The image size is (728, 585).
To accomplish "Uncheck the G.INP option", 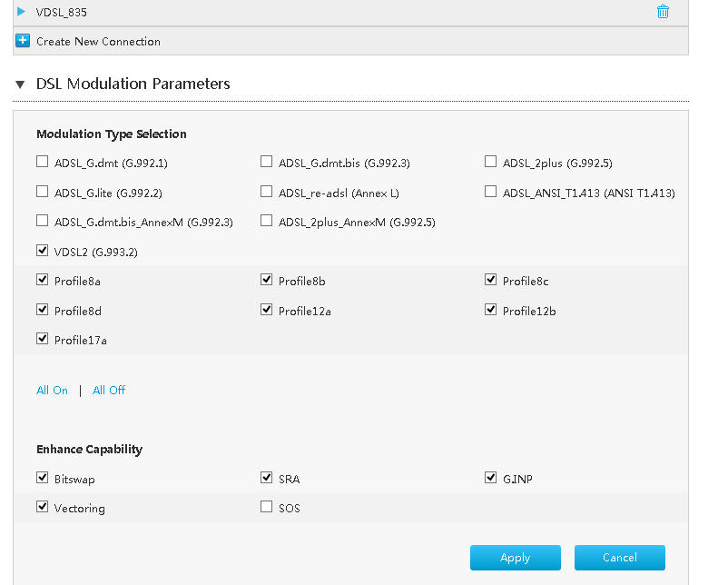I will [x=491, y=478].
